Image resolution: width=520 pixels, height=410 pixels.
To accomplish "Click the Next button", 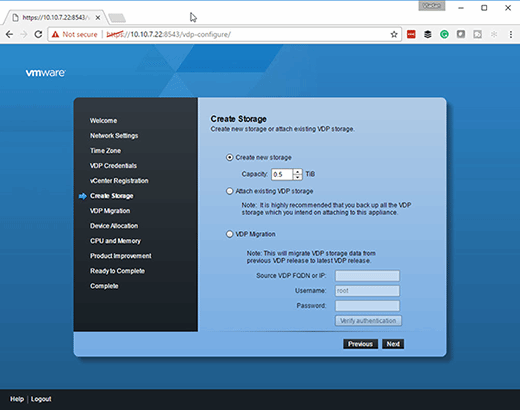I will tap(393, 344).
